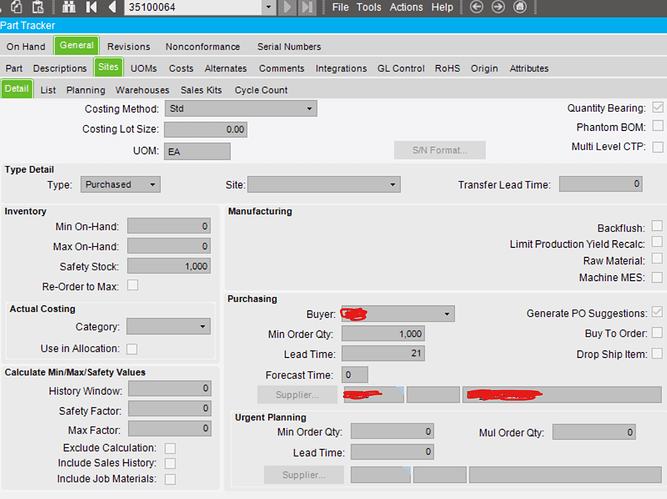Open the RoHS tab

point(447,68)
